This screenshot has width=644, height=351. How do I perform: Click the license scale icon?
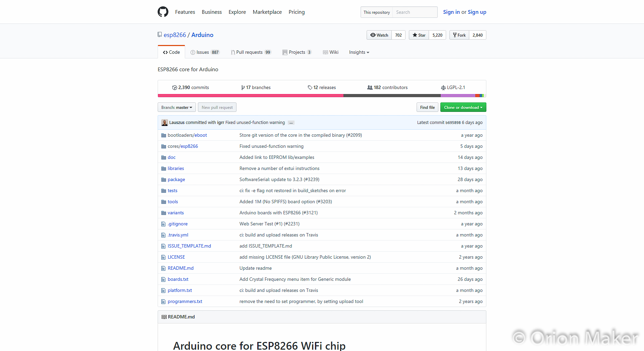point(443,88)
